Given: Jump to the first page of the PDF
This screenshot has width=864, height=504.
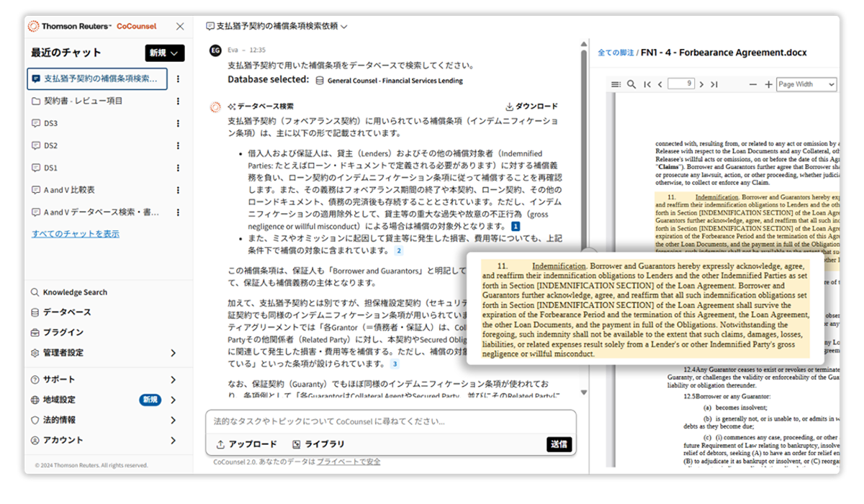Looking at the screenshot, I should click(647, 84).
